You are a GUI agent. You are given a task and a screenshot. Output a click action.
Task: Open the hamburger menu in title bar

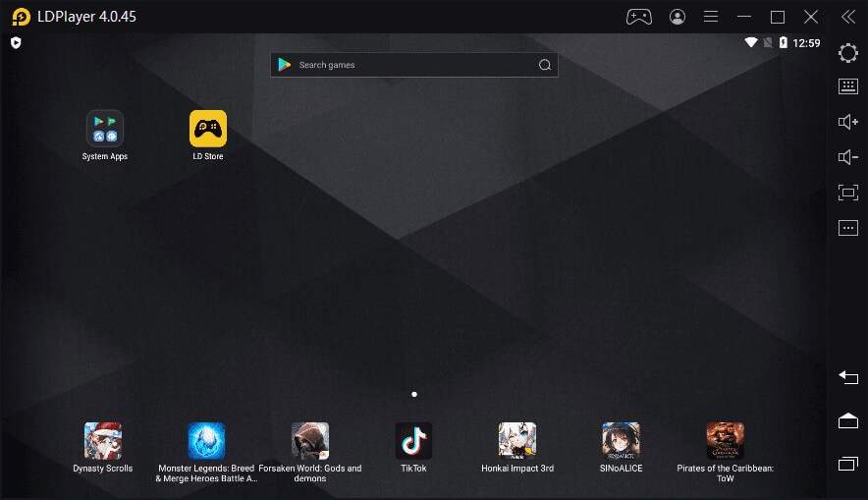[x=711, y=17]
